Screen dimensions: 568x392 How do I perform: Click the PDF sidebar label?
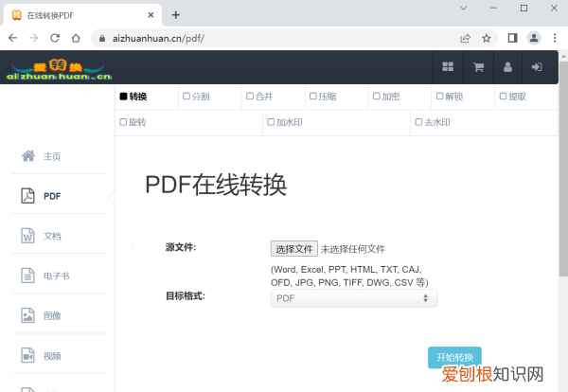(x=52, y=196)
